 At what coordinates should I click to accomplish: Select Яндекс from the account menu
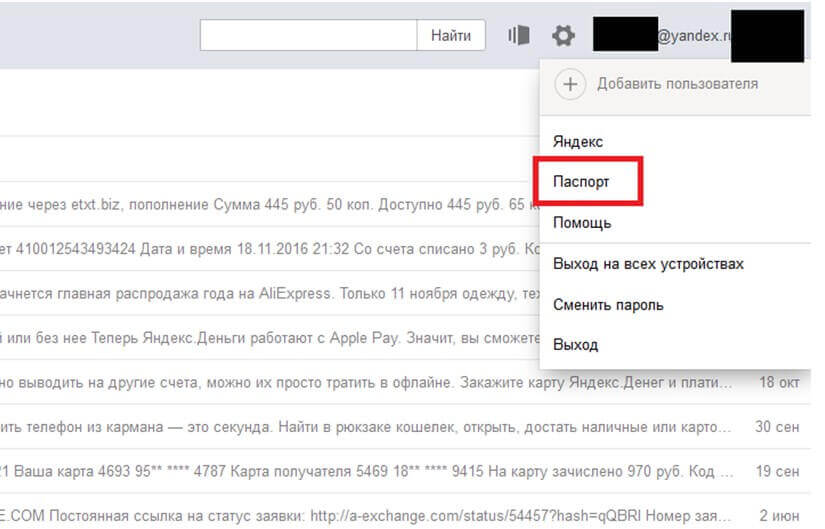coord(578,142)
